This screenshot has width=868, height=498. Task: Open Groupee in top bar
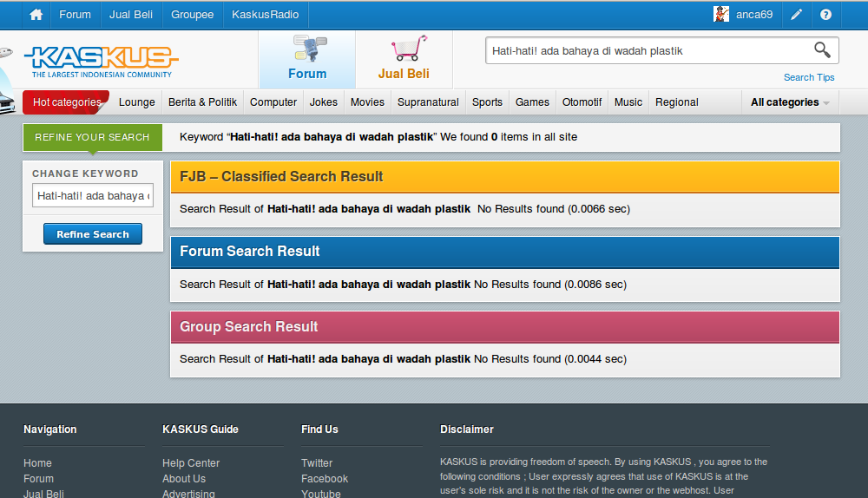(x=192, y=15)
